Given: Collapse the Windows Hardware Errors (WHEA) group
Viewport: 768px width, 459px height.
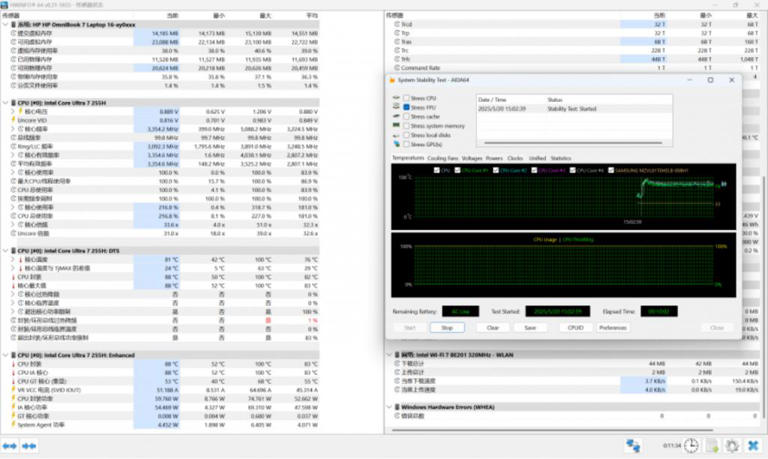Looking at the screenshot, I should coord(389,407).
